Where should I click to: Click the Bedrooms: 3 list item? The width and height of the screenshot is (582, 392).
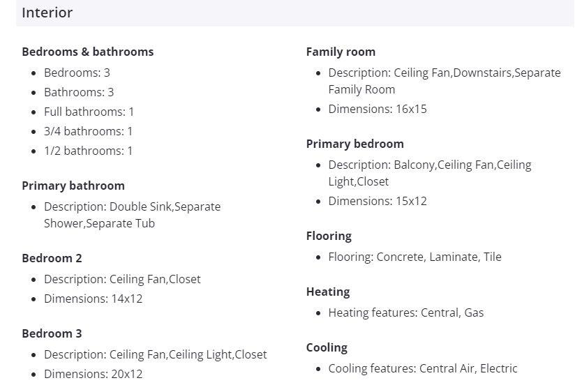[77, 73]
